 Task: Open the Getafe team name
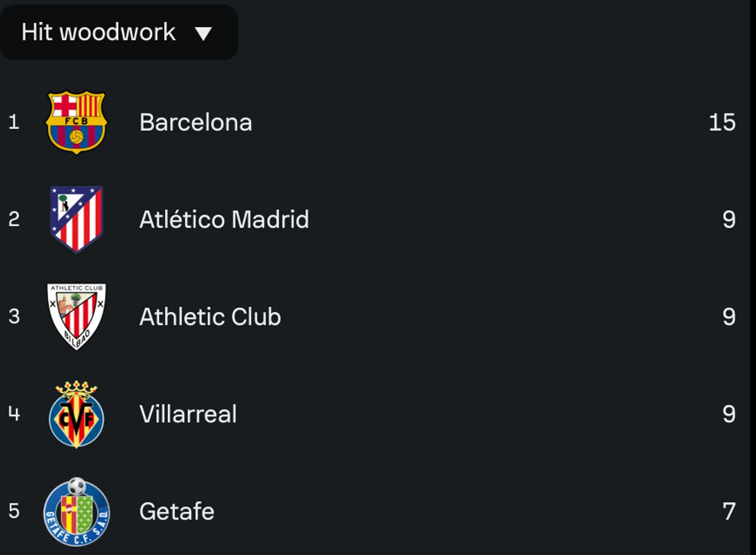[177, 511]
